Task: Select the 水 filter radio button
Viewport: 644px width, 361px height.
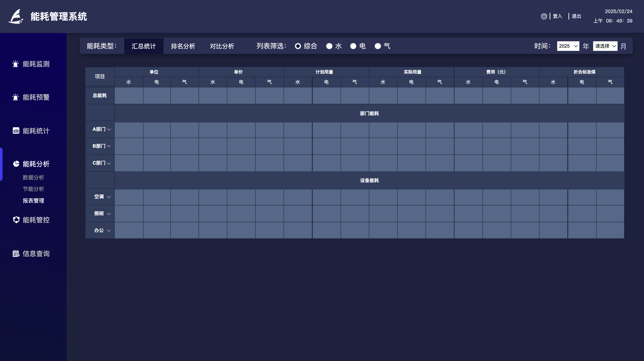Action: tap(329, 46)
